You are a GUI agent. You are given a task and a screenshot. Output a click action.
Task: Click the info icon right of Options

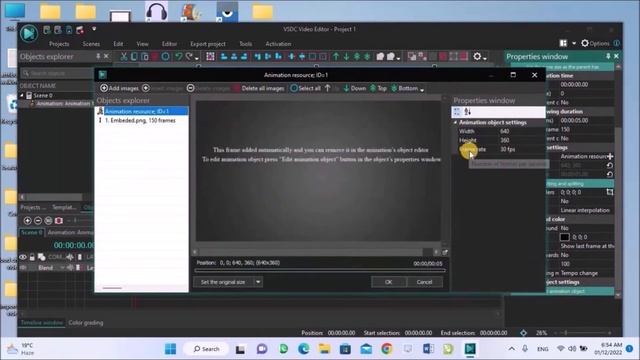coord(617,43)
